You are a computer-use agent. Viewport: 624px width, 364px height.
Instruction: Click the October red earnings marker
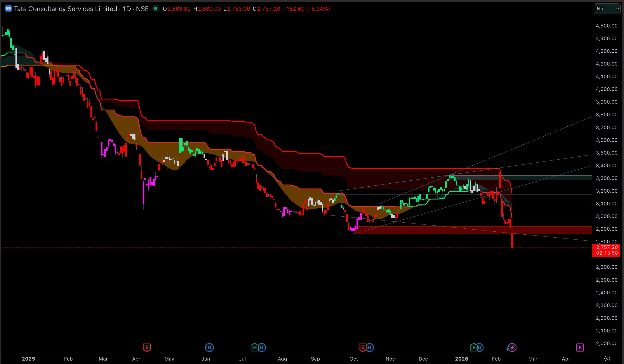[362, 347]
